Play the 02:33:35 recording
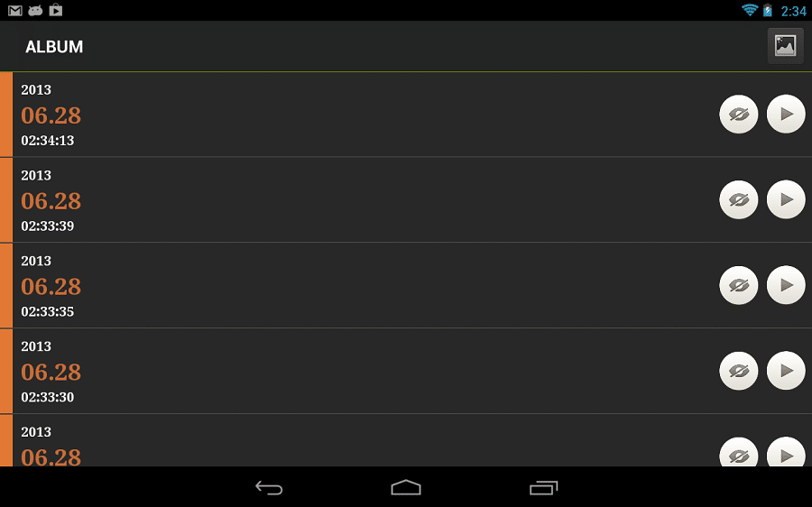The width and height of the screenshot is (812, 507). pos(786,285)
